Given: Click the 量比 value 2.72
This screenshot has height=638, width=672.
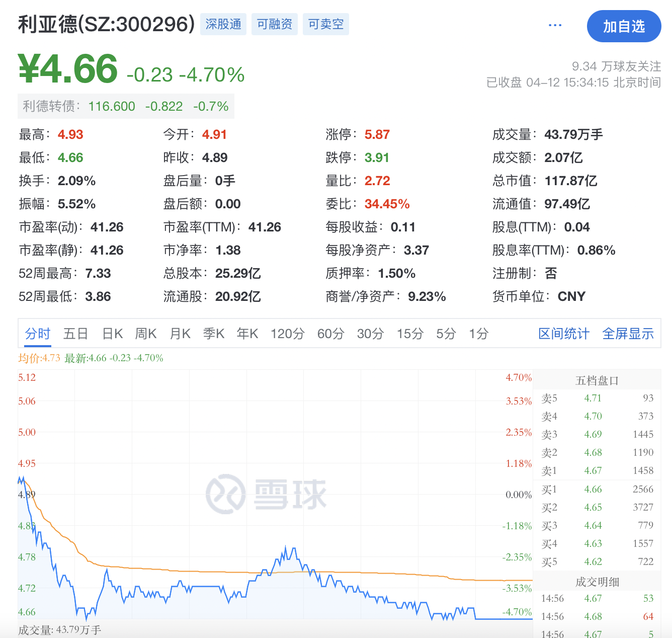Looking at the screenshot, I should (x=377, y=181).
